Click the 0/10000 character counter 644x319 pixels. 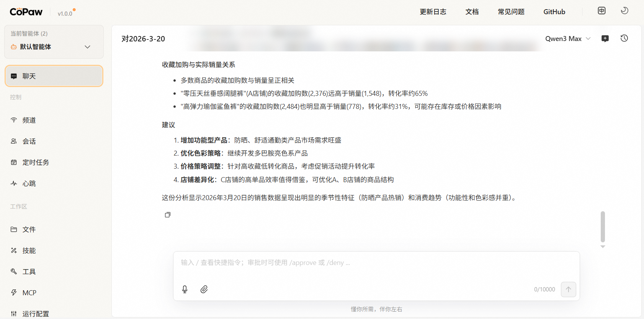pyautogui.click(x=544, y=289)
